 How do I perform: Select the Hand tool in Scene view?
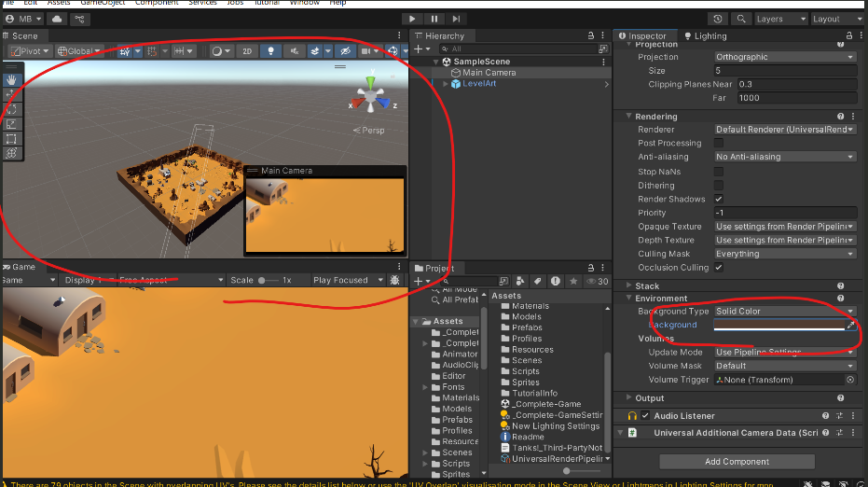(x=11, y=80)
